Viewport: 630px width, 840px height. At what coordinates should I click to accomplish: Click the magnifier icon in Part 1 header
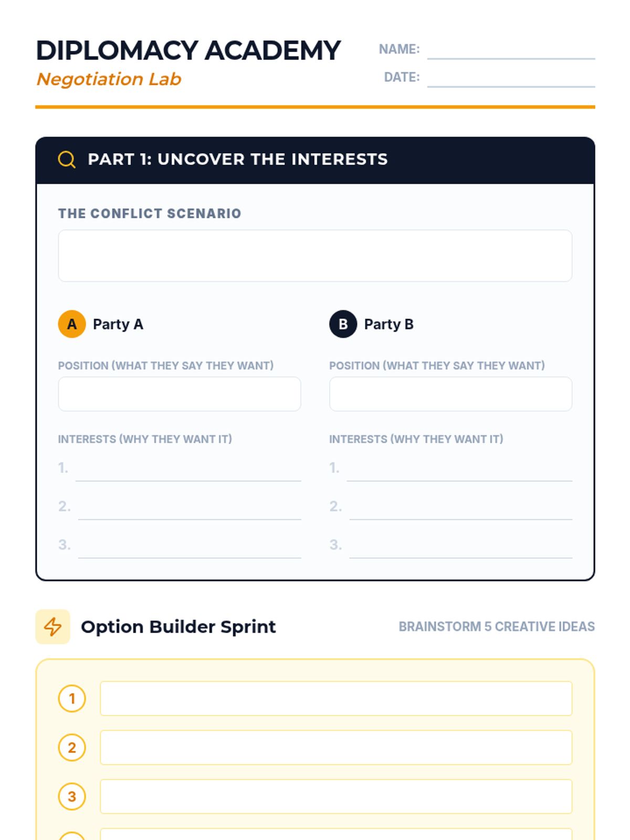tap(67, 159)
